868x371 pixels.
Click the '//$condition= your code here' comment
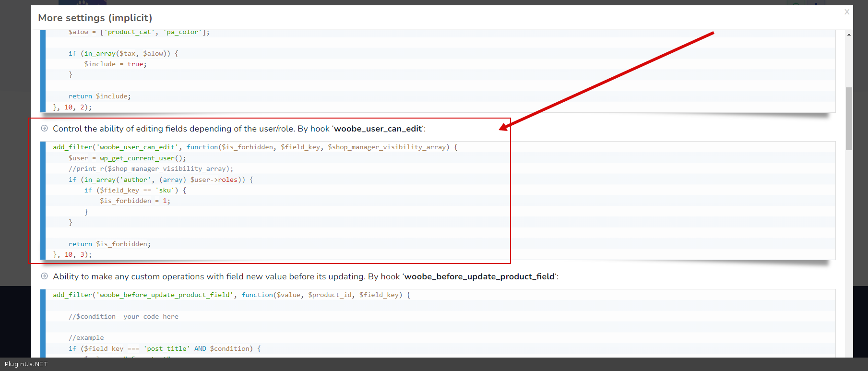pos(123,316)
